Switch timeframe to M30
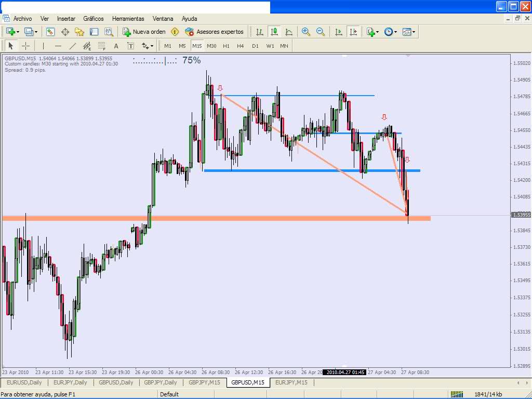Viewport: 532px width, 399px height. [211, 46]
